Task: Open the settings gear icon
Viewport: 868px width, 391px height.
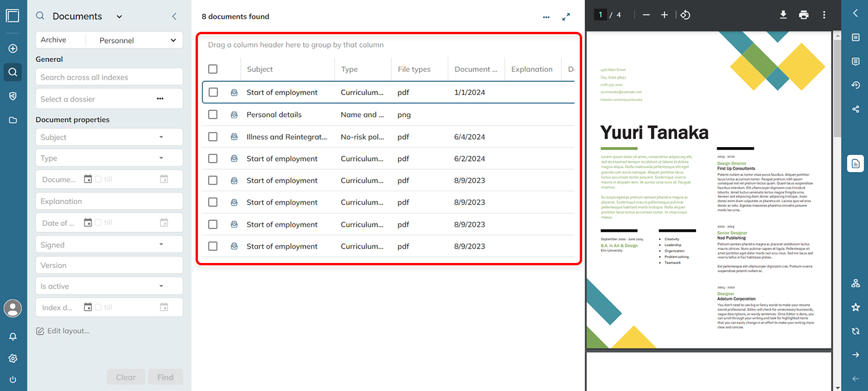Action: (13, 359)
